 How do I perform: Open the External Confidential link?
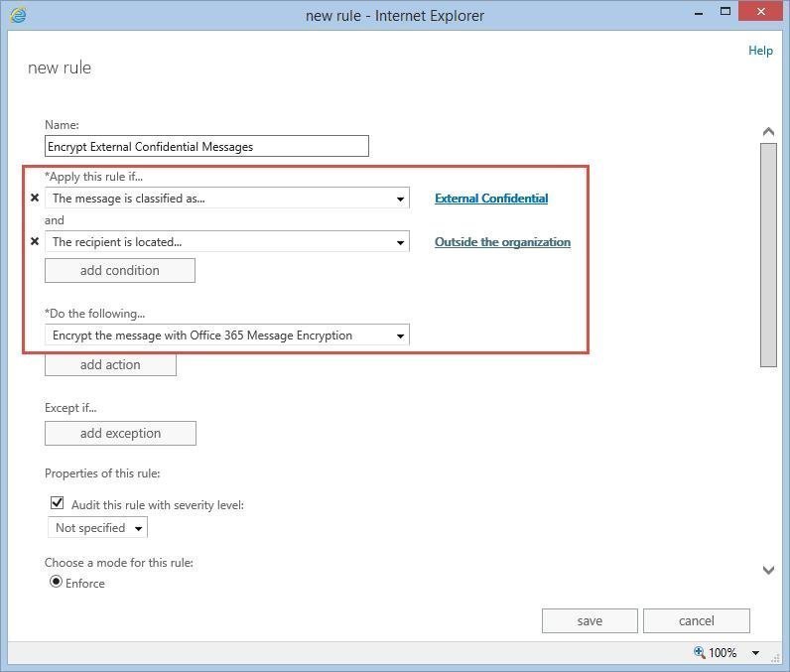pos(490,199)
